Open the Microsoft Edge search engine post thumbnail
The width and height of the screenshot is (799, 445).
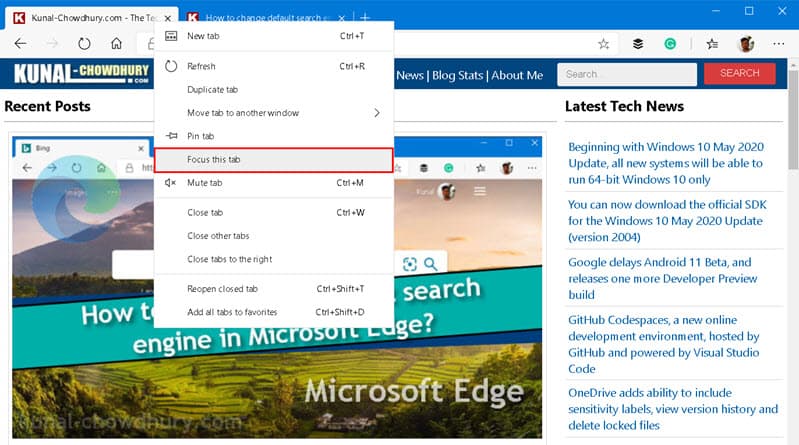pos(277,287)
